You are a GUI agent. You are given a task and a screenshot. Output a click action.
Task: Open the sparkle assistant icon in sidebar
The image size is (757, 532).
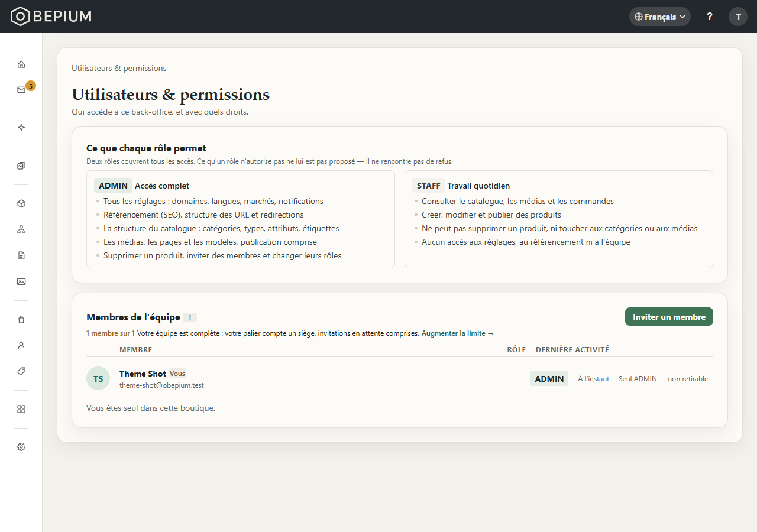click(x=21, y=128)
